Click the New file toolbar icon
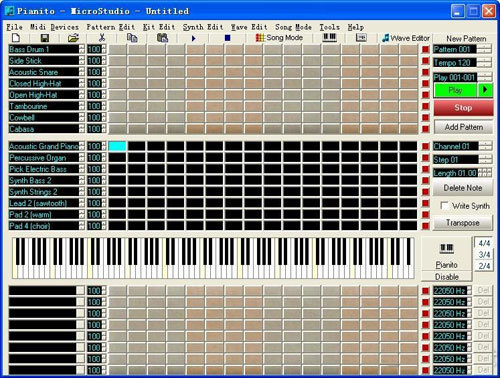Screen dimensions: 500x378 tap(16, 38)
